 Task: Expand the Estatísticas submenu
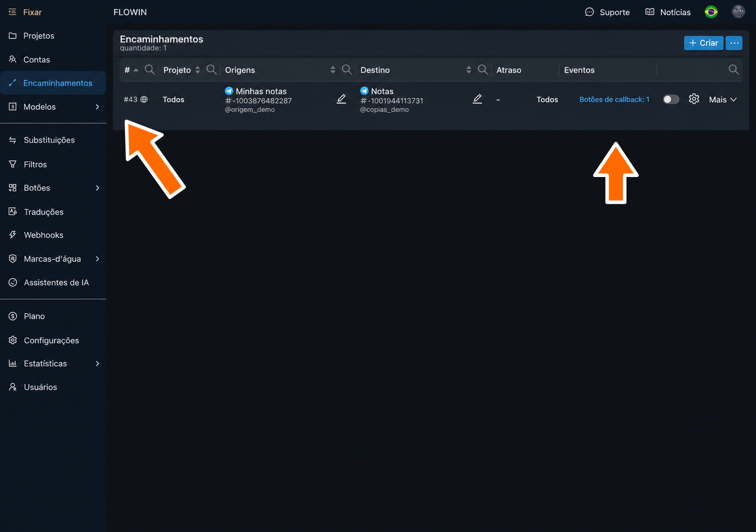[98, 364]
